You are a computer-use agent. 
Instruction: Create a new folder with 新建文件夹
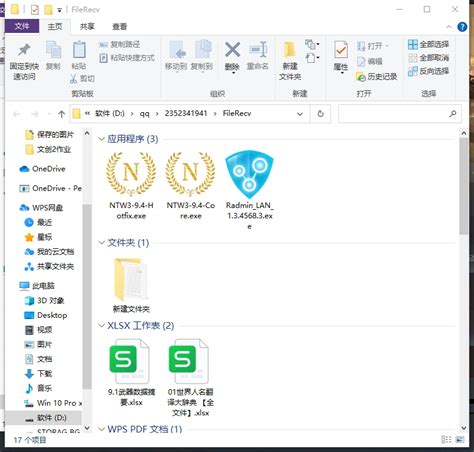click(x=290, y=61)
